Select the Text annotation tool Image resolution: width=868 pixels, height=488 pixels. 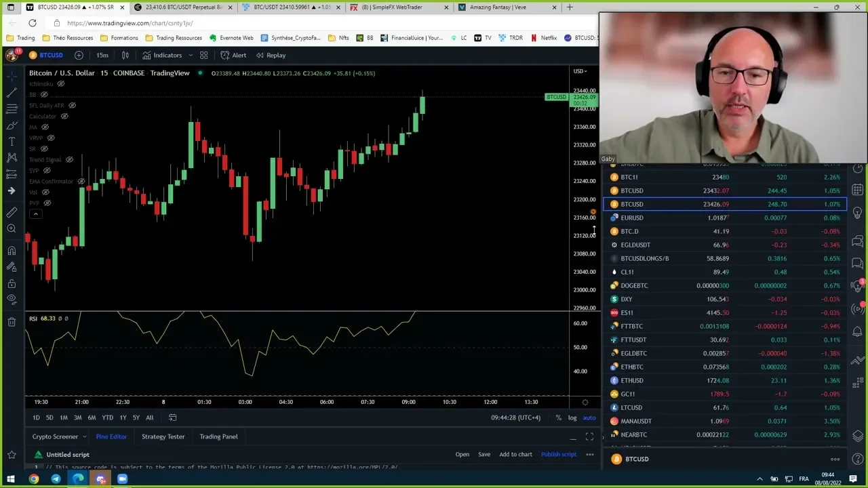point(12,142)
